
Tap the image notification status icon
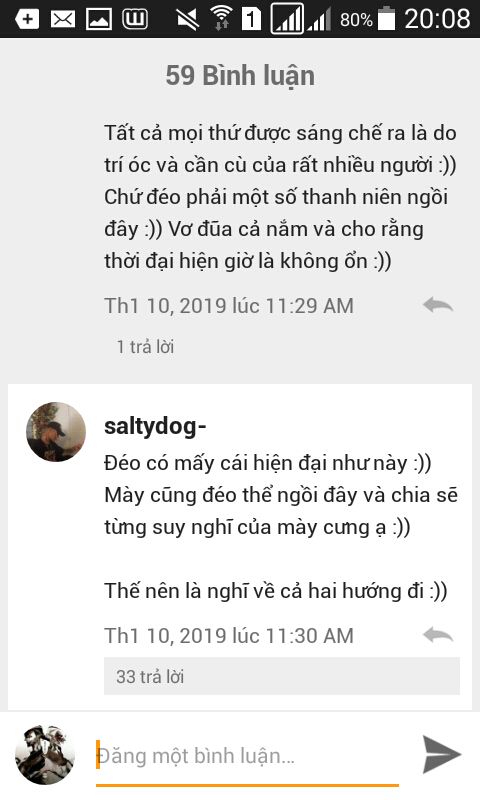pyautogui.click(x=99, y=19)
